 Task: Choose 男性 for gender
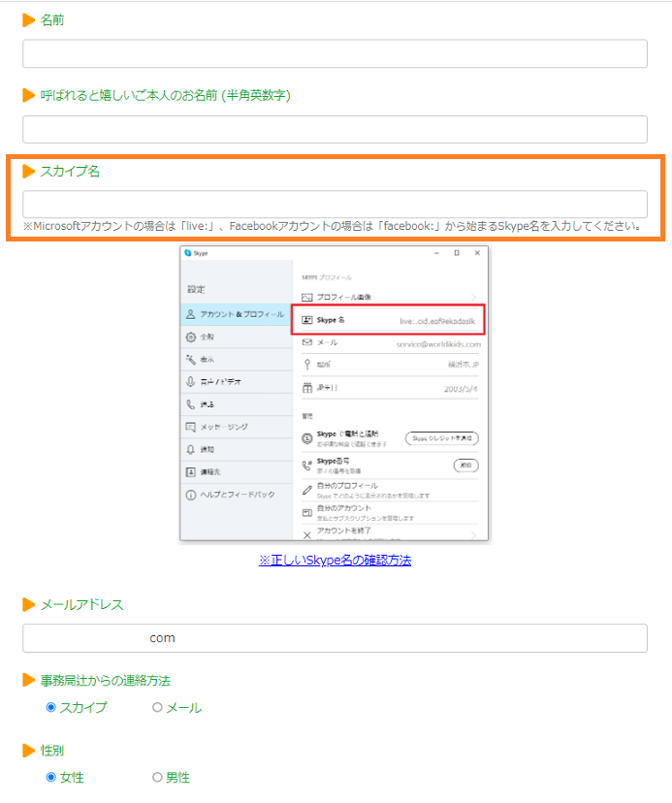coord(157,777)
